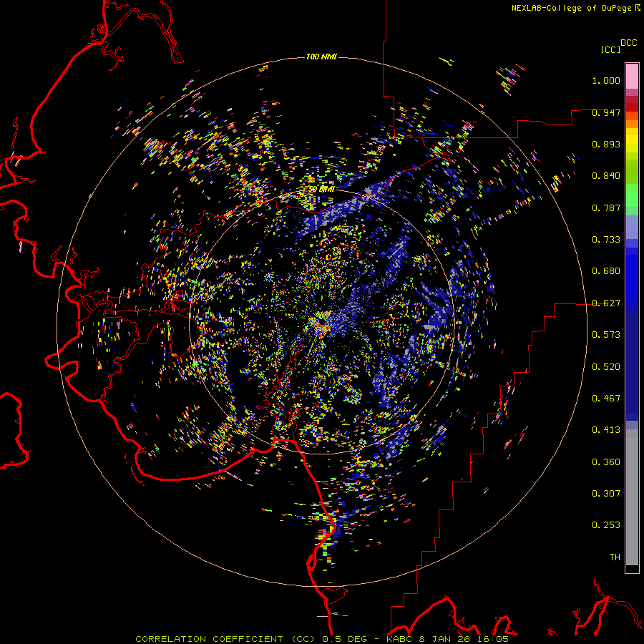Click the 100 NMI range ring label
Image resolution: width=644 pixels, height=644 pixels.
(x=321, y=57)
